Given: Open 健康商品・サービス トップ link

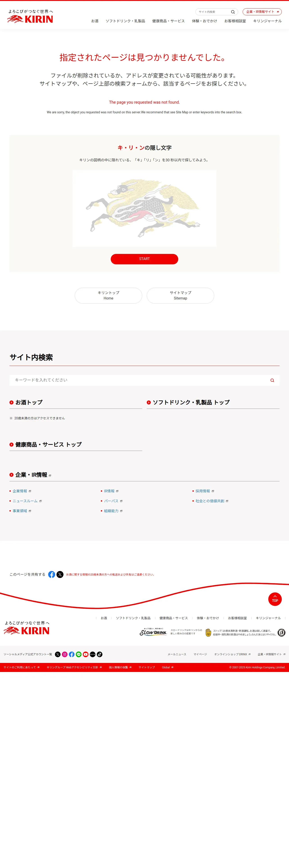Looking at the screenshot, I should pyautogui.click(x=48, y=444).
